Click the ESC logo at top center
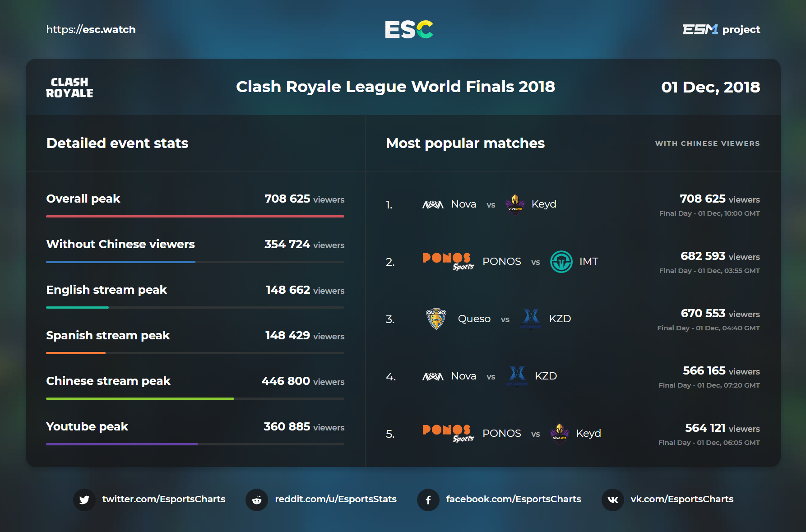The image size is (806, 532). (409, 30)
